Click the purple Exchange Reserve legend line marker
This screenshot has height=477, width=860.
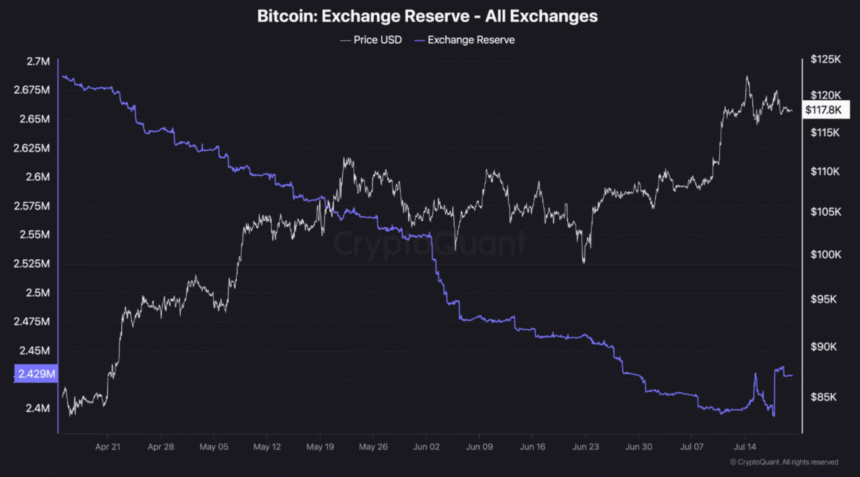(420, 40)
